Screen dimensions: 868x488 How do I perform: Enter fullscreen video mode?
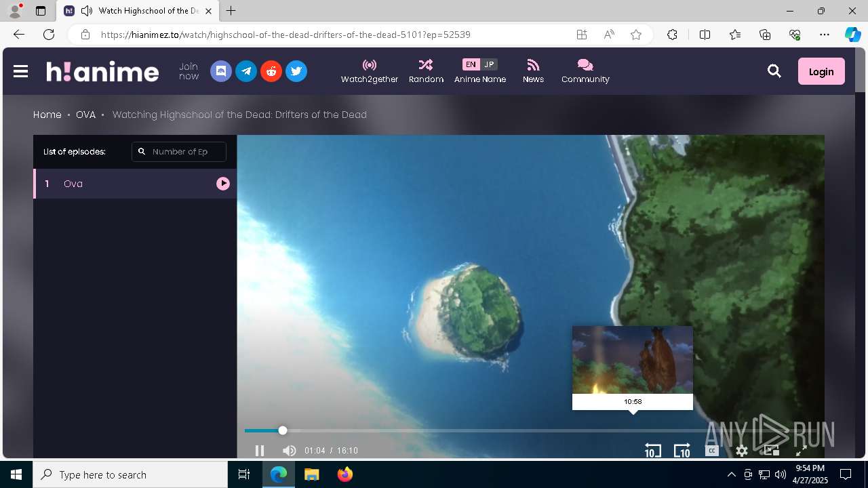pos(801,451)
